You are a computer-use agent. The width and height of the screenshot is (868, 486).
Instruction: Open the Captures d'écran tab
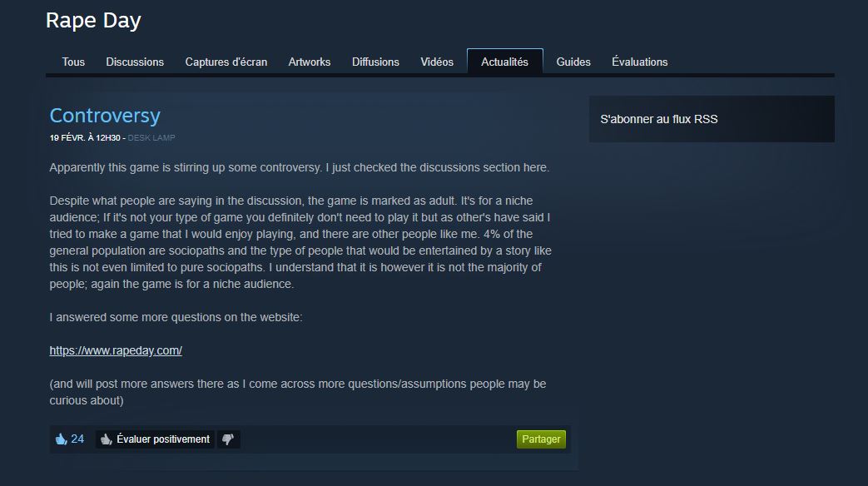coord(226,62)
